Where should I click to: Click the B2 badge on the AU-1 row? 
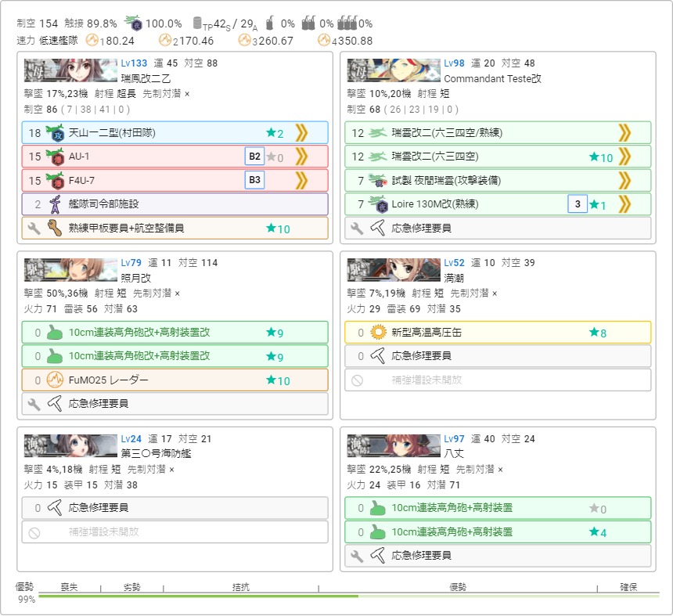[x=254, y=157]
